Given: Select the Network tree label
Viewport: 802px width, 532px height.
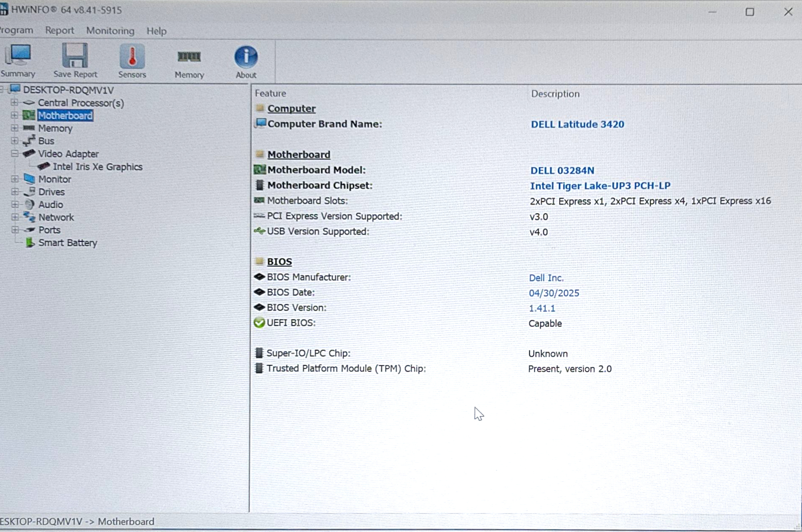Looking at the screenshot, I should pyautogui.click(x=56, y=217).
